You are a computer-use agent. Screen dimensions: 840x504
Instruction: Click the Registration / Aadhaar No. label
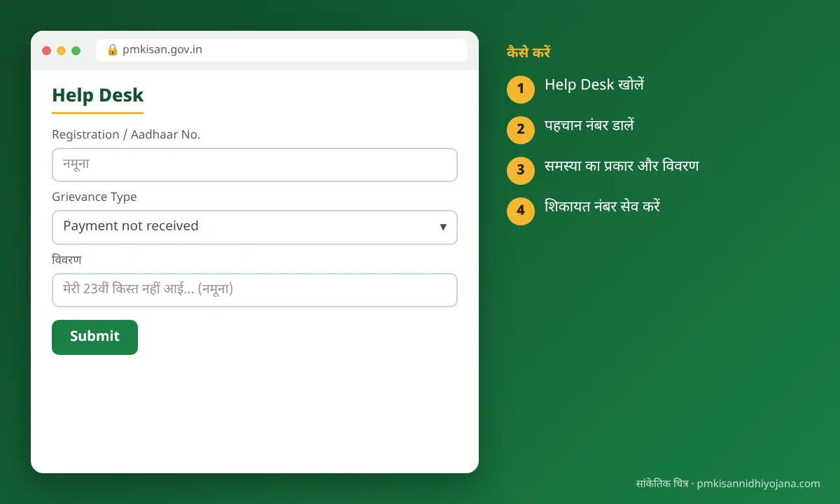(x=126, y=134)
